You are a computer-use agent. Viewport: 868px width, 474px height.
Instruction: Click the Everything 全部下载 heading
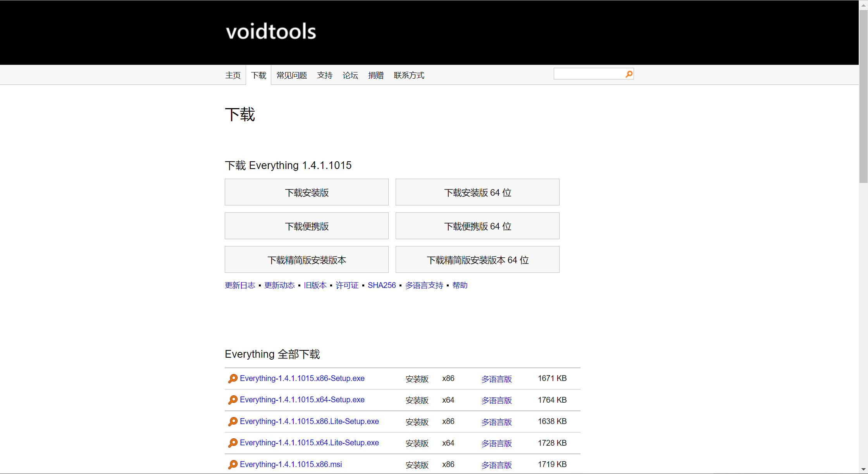(x=272, y=354)
